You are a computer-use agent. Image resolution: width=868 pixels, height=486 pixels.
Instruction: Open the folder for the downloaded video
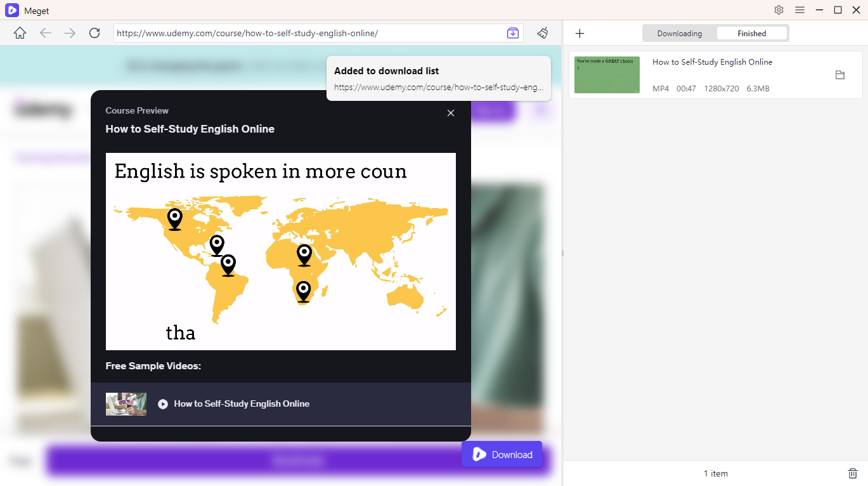pyautogui.click(x=840, y=75)
